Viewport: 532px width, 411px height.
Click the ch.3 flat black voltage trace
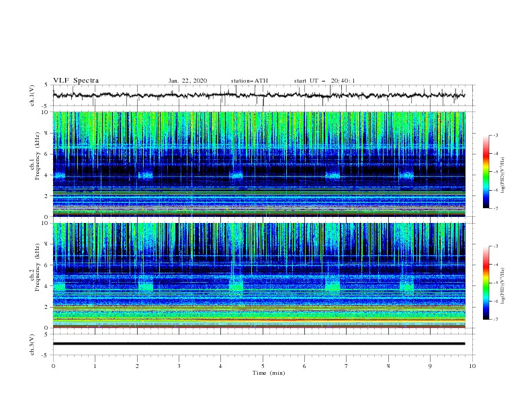click(x=259, y=344)
